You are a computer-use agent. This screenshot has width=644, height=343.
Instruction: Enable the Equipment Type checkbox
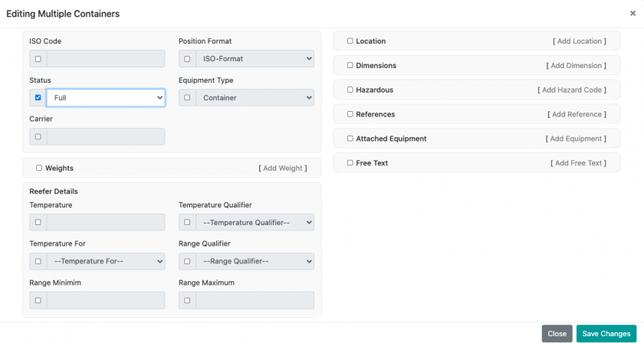[x=187, y=98]
